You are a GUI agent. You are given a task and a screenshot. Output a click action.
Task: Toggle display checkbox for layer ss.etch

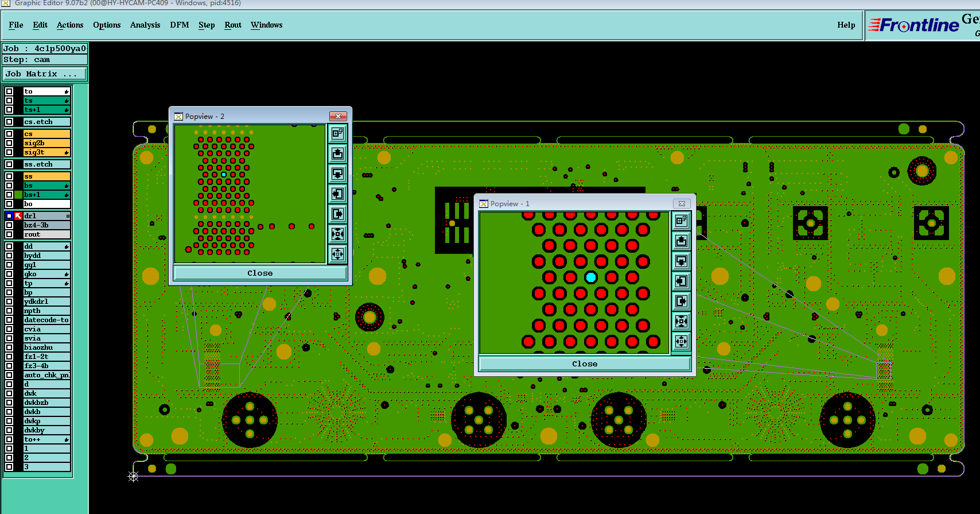pos(9,164)
